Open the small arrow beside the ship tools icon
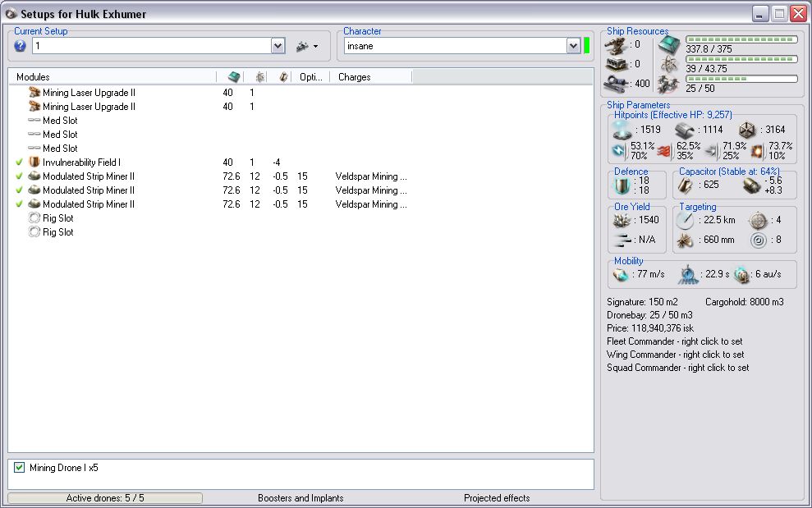 coord(315,47)
